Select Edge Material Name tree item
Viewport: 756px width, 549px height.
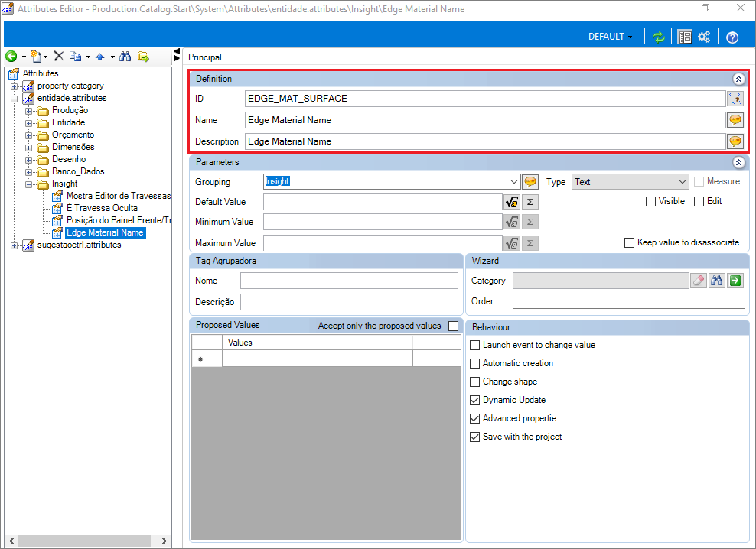(105, 232)
